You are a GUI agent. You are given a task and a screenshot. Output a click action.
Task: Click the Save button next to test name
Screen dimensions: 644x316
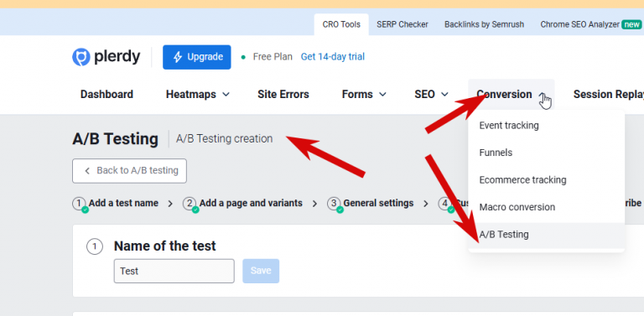click(261, 271)
